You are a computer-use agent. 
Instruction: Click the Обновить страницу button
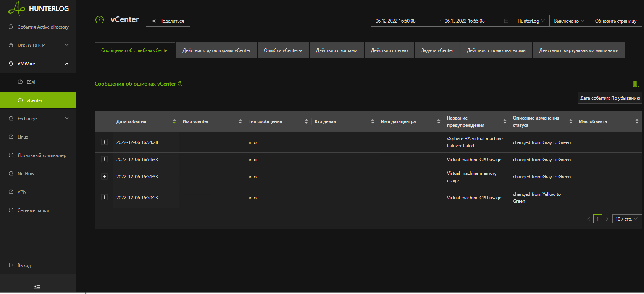[x=616, y=21]
